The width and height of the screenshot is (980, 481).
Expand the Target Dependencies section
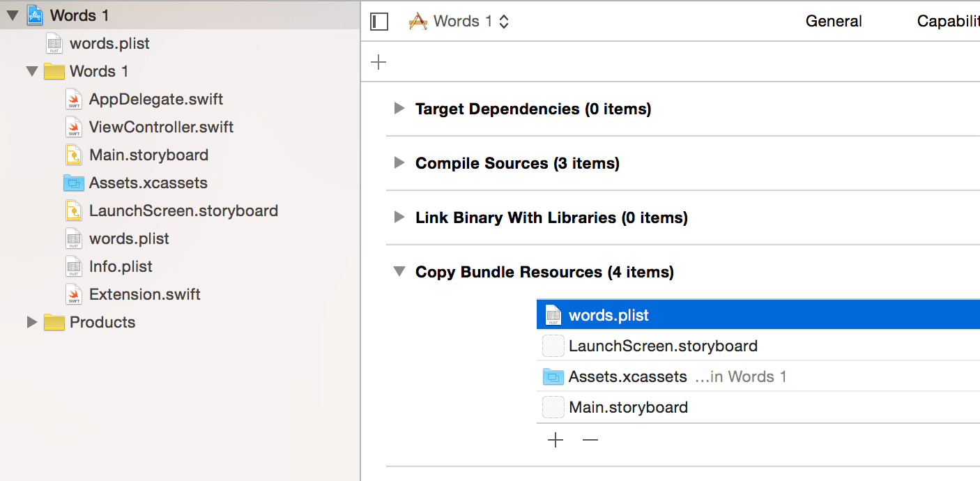398,109
